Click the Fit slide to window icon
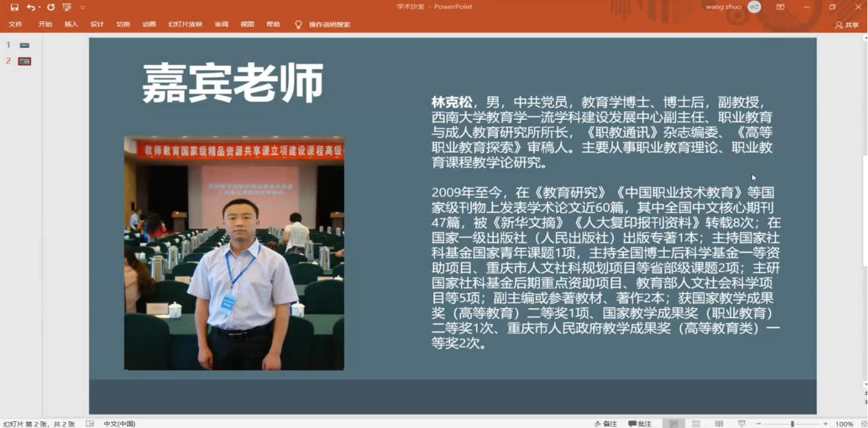Image resolution: width=868 pixels, height=428 pixels. (863, 422)
